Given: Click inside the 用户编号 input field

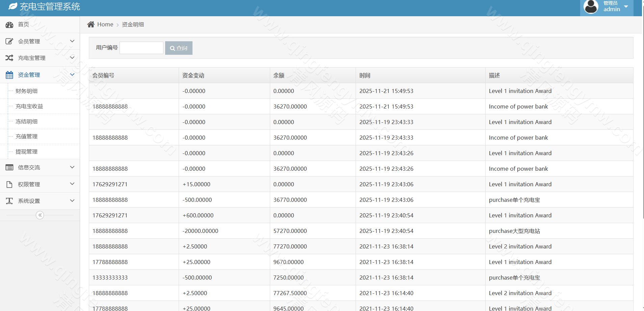Looking at the screenshot, I should pyautogui.click(x=141, y=47).
